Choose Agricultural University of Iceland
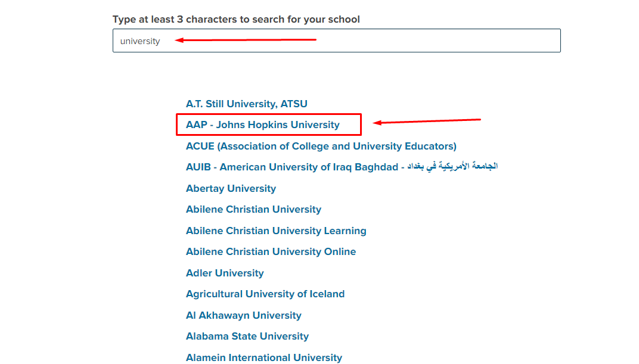 pos(265,294)
